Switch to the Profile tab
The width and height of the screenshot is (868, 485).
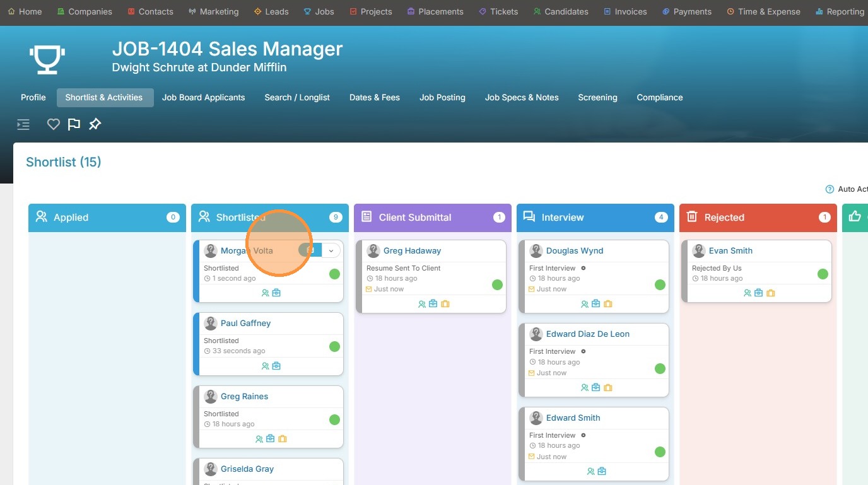33,98
